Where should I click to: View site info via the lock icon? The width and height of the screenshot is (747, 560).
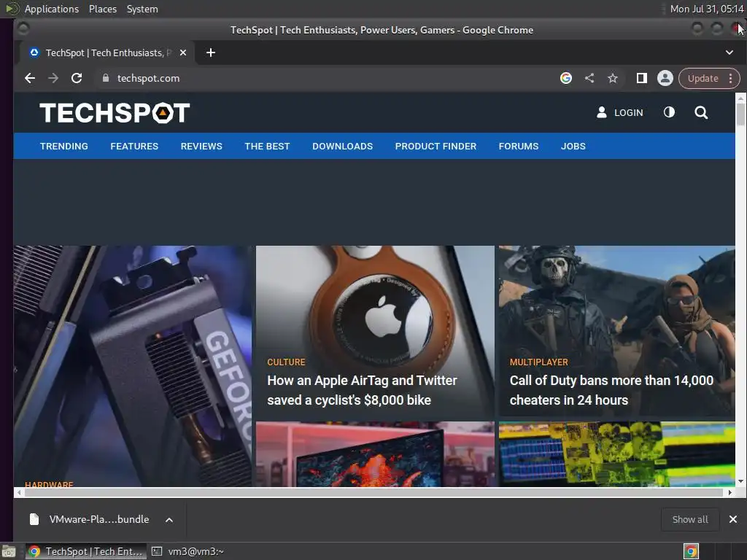click(106, 78)
